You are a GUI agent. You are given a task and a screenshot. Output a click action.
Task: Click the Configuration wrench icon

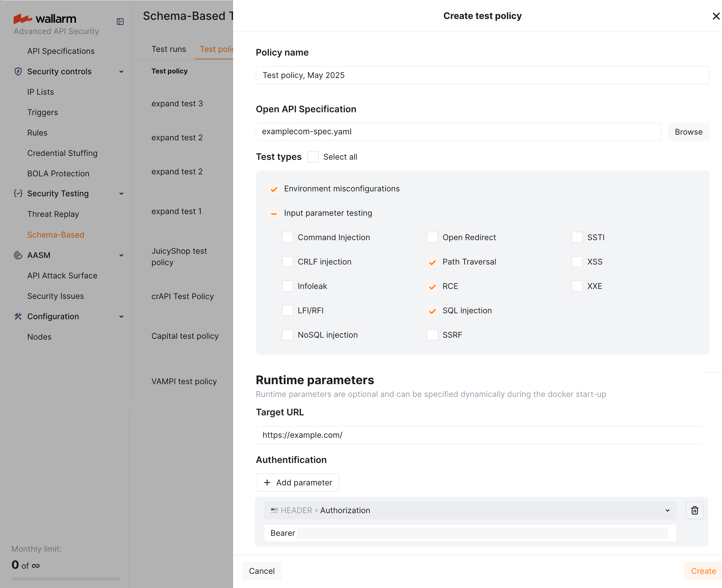[x=18, y=316]
